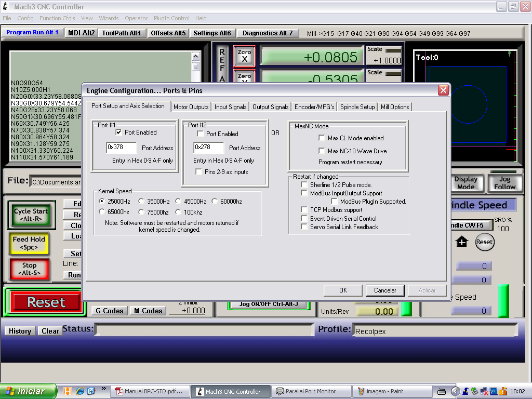
Task: Click the Zero X button icon
Action: point(244,56)
